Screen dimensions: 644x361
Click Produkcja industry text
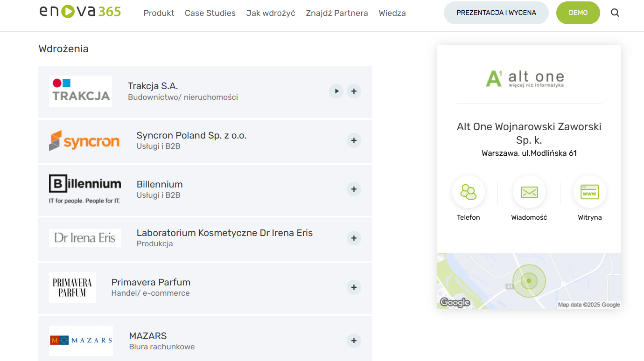tap(154, 243)
